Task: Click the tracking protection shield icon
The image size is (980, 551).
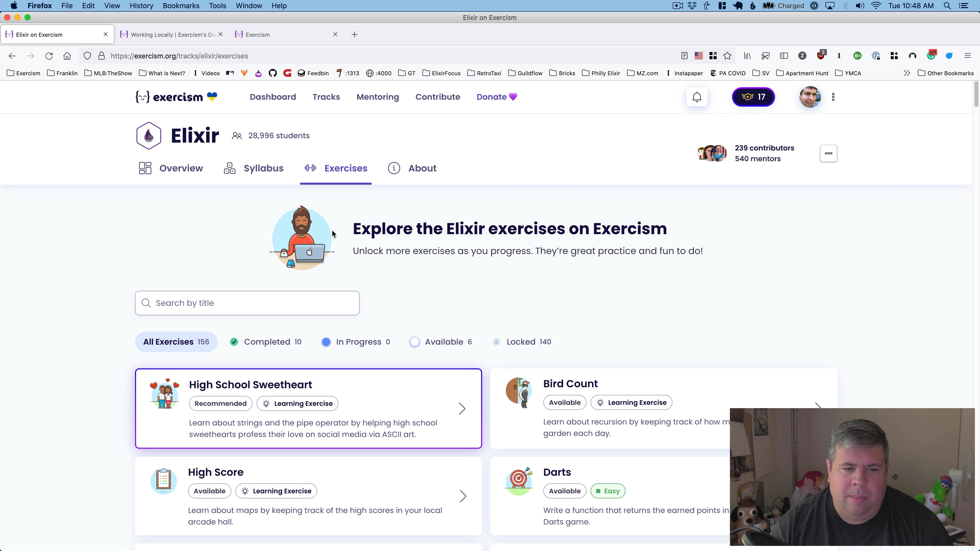Action: [x=87, y=56]
